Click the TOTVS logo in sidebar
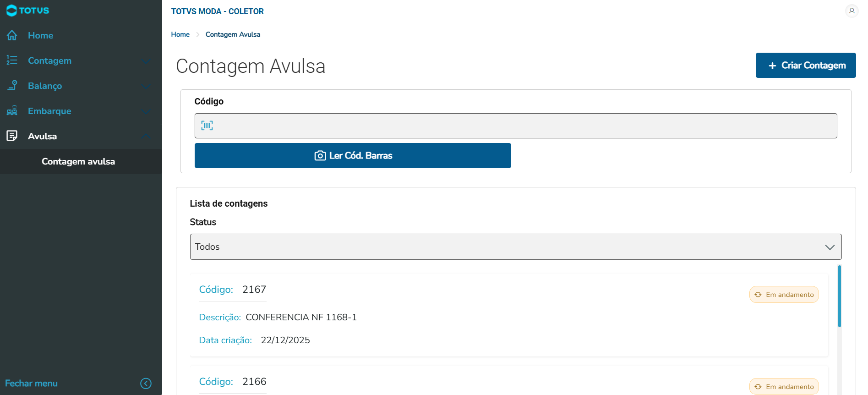 27,11
